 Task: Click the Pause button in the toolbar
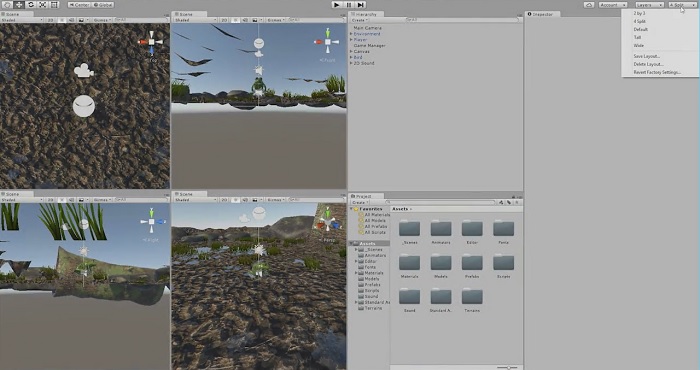tap(349, 4)
